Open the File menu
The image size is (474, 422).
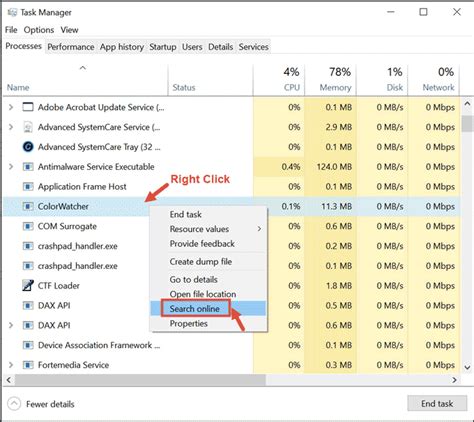pyautogui.click(x=11, y=30)
